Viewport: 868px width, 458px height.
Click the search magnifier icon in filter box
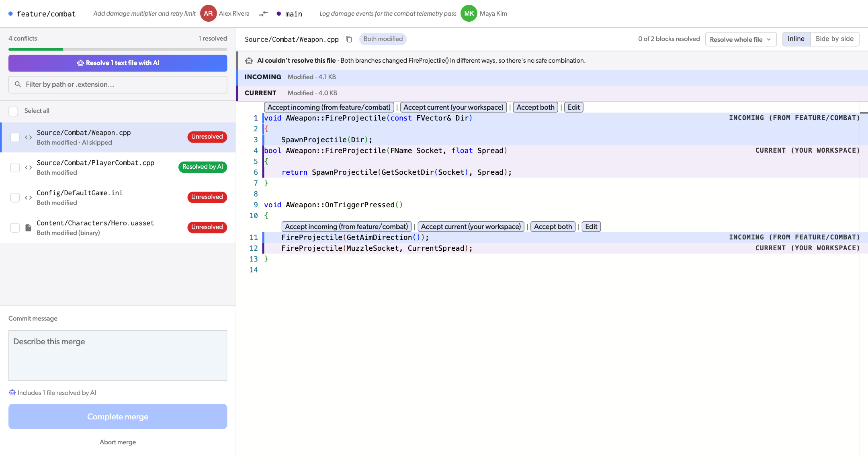coord(18,84)
